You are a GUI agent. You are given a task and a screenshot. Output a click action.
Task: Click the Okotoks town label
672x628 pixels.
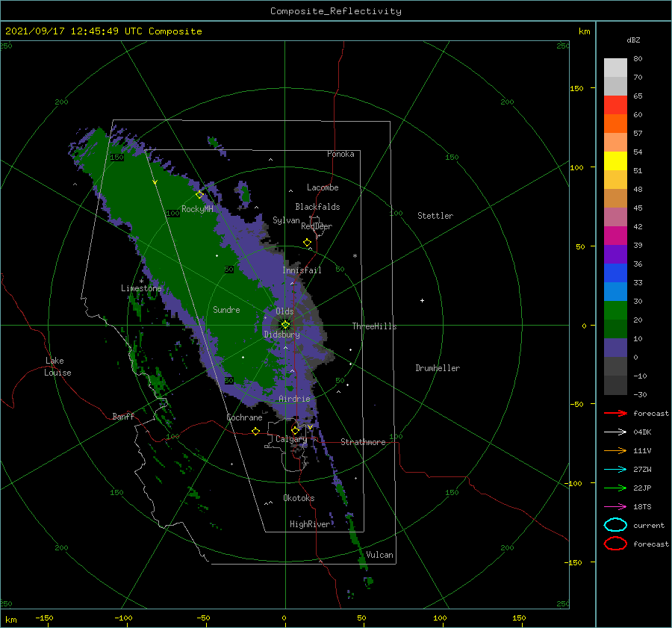tap(298, 498)
